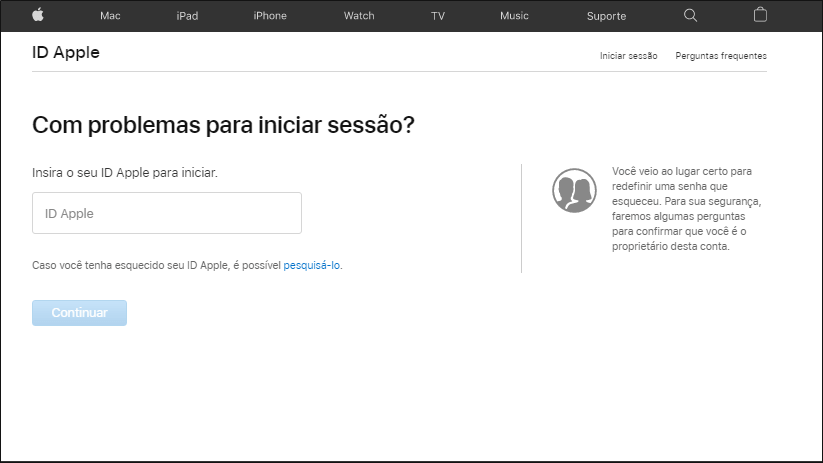
Task: Click the text Insira o seu ID Apple para iniciar.
Action: click(x=125, y=173)
